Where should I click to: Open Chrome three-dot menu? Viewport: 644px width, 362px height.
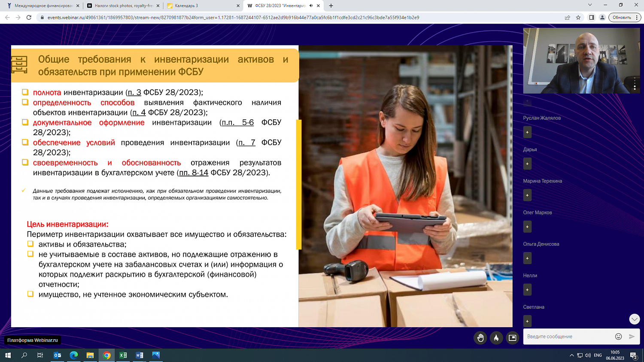point(637,18)
